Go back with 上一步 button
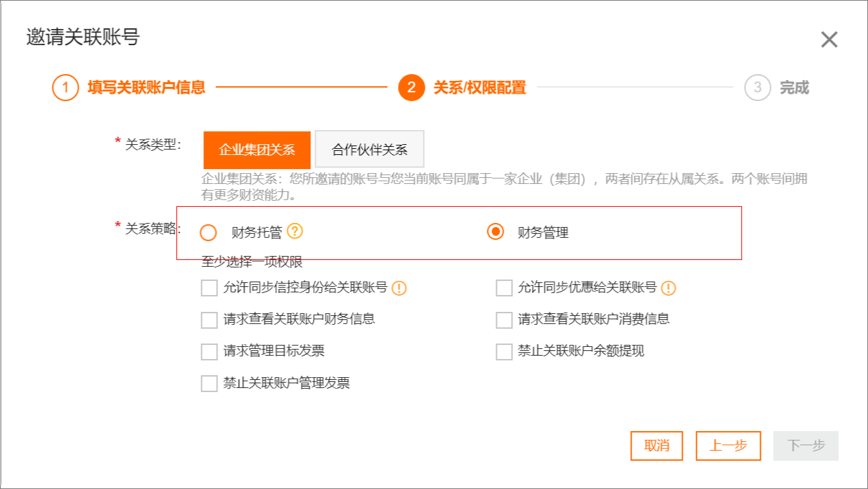Viewport: 868px width, 489px height. pos(728,446)
